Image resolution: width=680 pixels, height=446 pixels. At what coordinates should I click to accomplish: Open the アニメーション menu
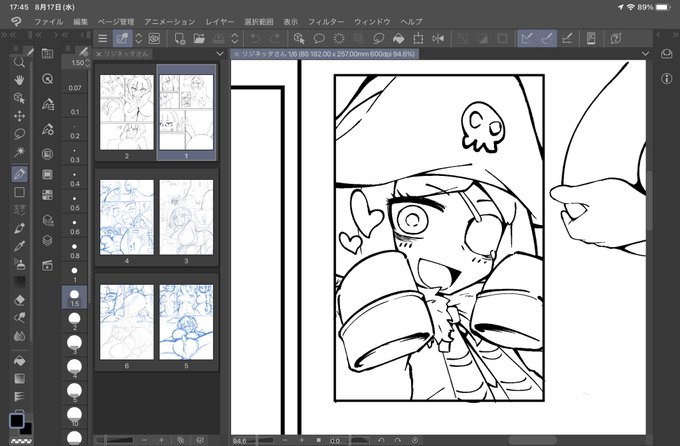(x=170, y=22)
